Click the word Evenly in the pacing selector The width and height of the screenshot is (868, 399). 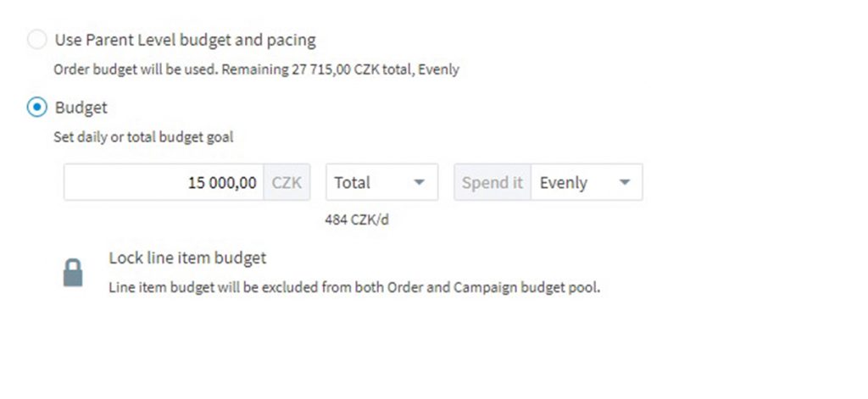coord(564,183)
